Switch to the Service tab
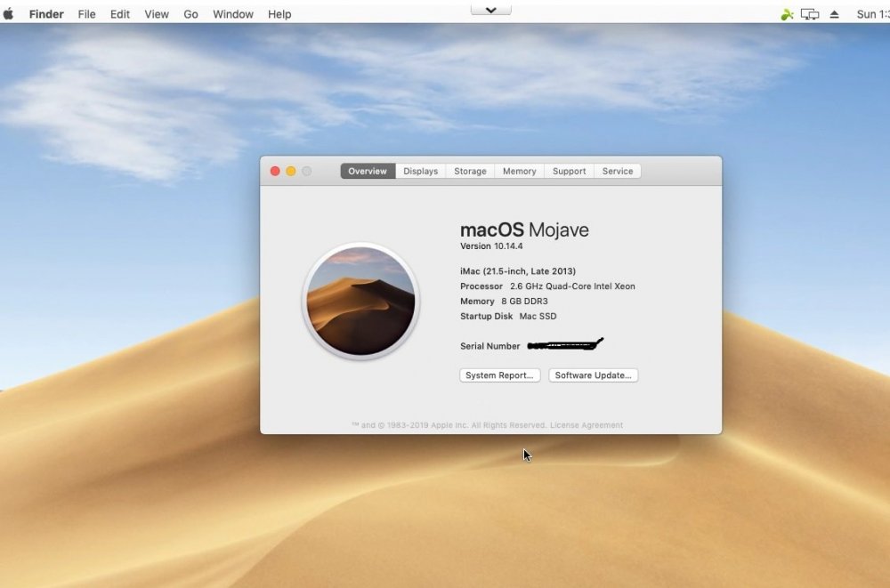Image resolution: width=890 pixels, height=588 pixels. tap(618, 171)
